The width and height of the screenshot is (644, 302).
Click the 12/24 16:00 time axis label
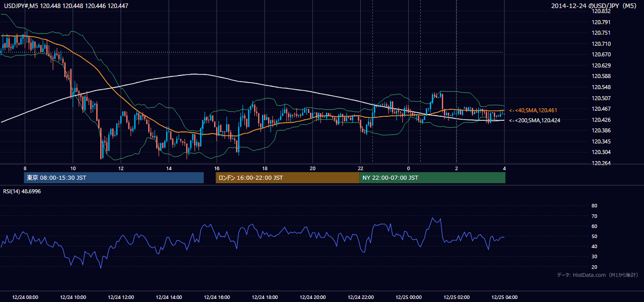point(217,297)
